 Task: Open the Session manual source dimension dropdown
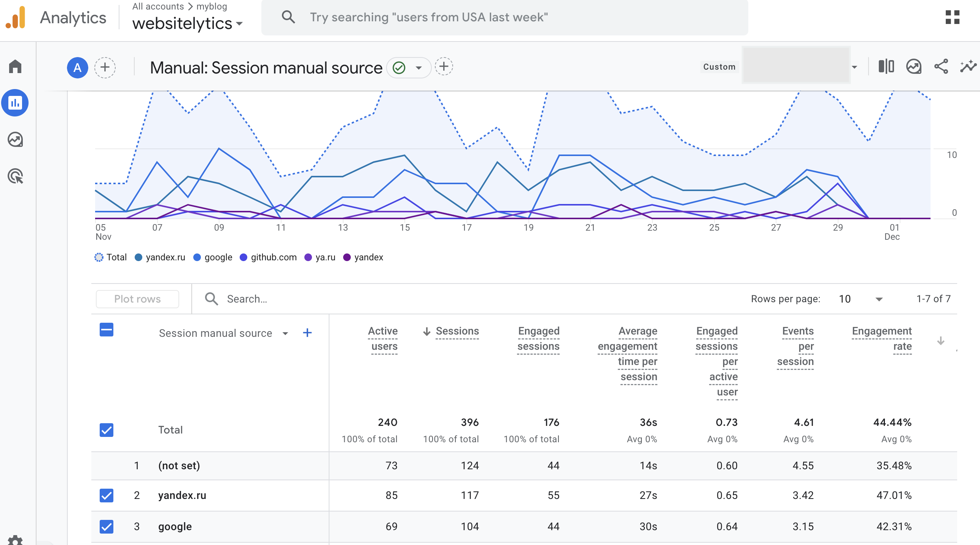[x=285, y=333]
